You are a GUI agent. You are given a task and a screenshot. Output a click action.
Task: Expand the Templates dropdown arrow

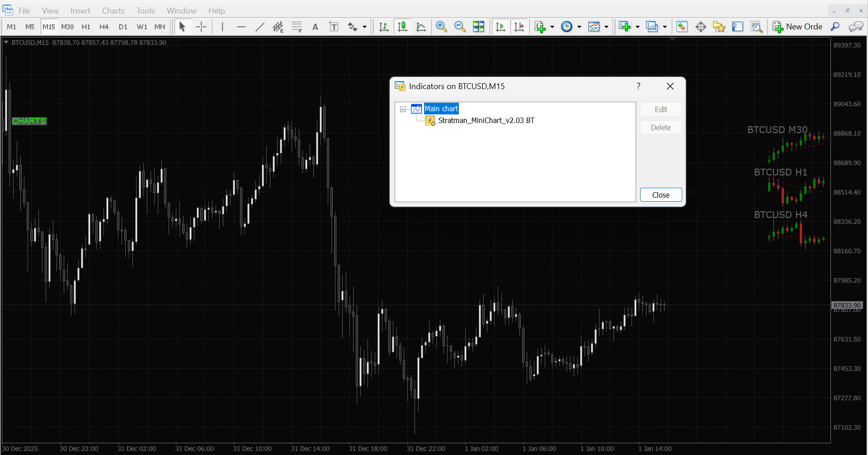(606, 27)
